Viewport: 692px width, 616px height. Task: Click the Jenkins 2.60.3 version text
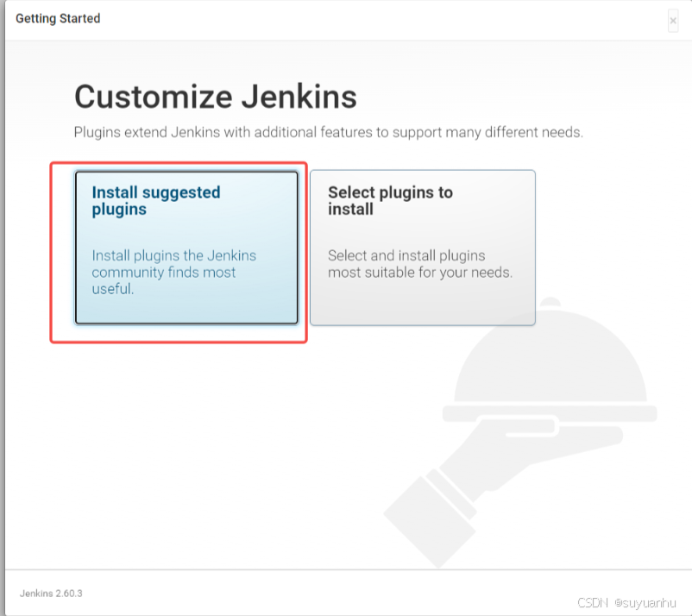coord(51,593)
